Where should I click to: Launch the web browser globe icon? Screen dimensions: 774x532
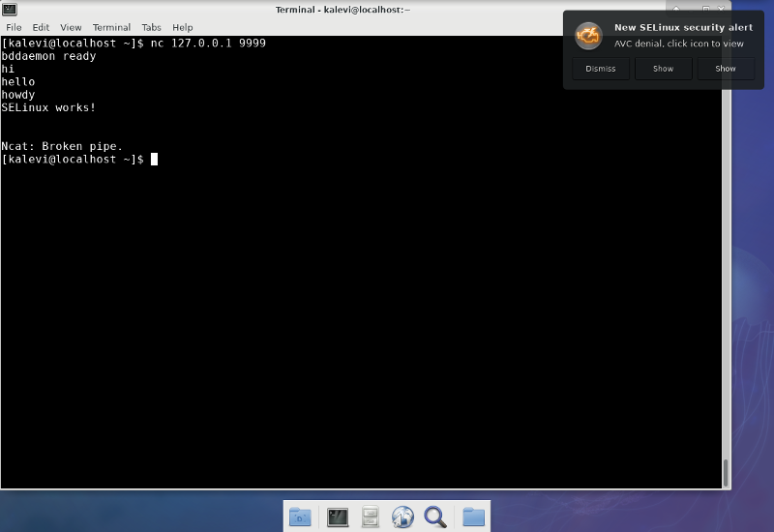coord(402,517)
